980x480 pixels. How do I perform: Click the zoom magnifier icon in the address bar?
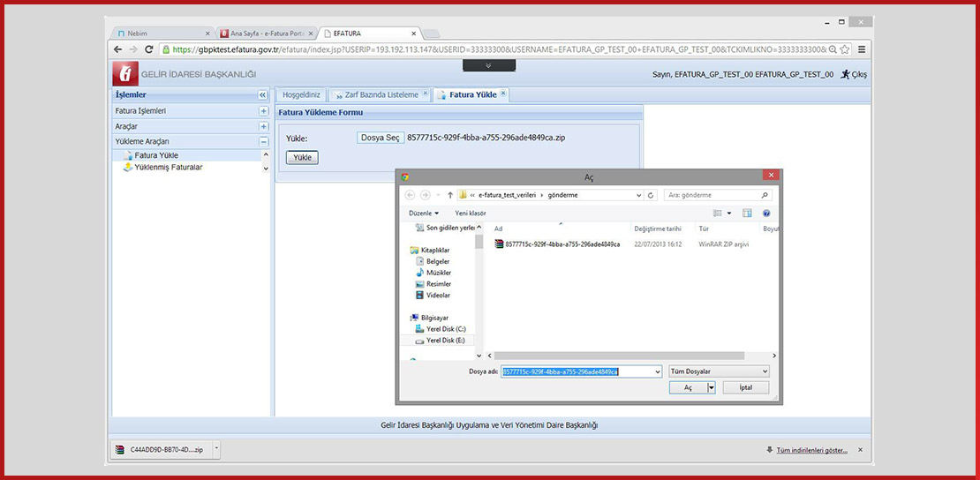coord(833,49)
